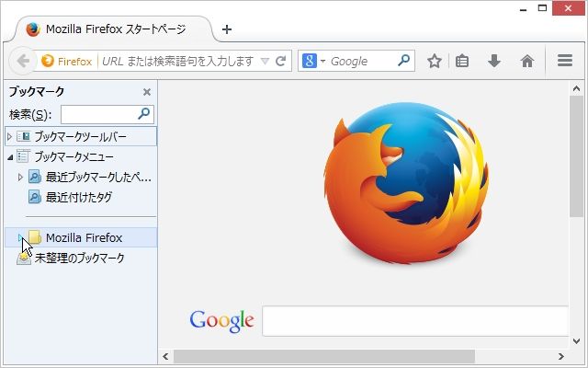Click the reload page icon
The width and height of the screenshot is (588, 368).
click(x=280, y=61)
